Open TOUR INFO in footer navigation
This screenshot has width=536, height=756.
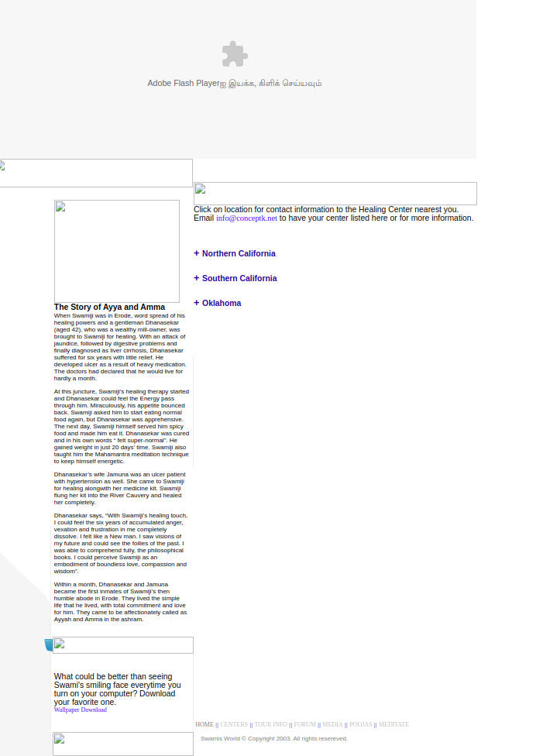270,725
